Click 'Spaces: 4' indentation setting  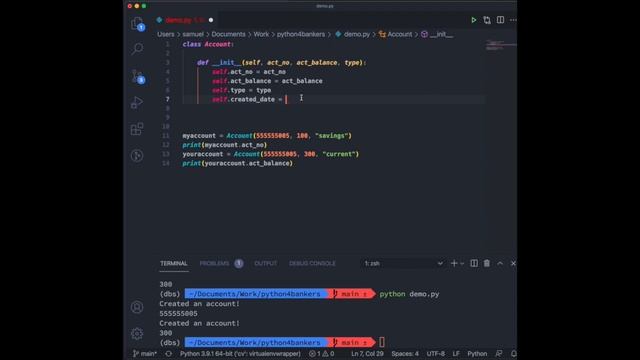405,353
